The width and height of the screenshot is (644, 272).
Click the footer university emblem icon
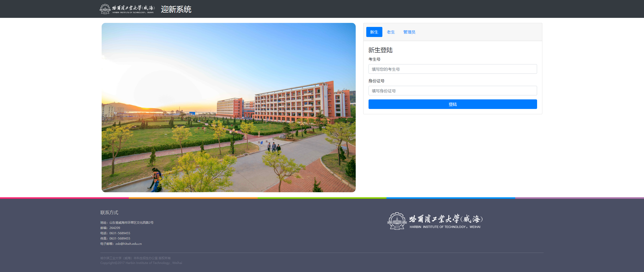coord(397,221)
